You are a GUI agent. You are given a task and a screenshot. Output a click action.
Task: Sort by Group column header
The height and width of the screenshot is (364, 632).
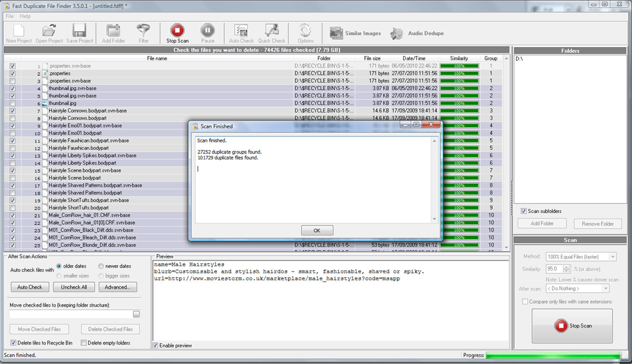coord(491,58)
